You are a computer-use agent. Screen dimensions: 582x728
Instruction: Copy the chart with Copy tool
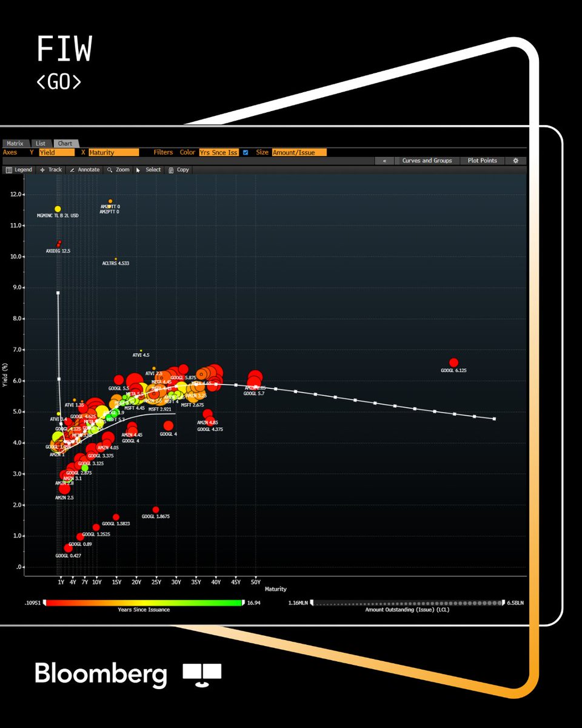point(179,170)
